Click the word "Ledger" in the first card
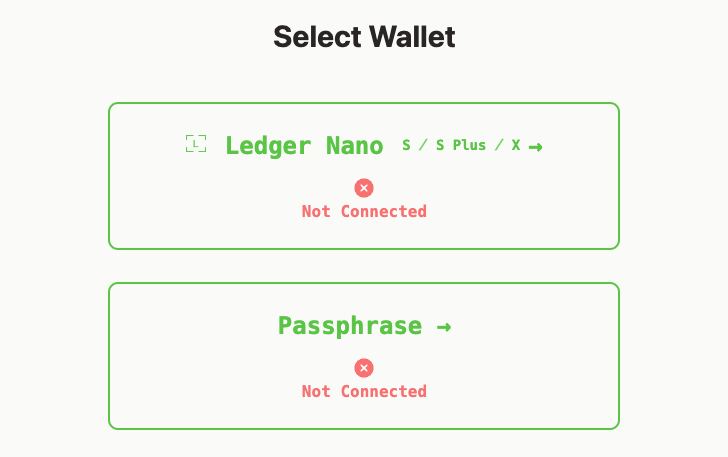Viewport: 728px width, 457px height. 268,146
